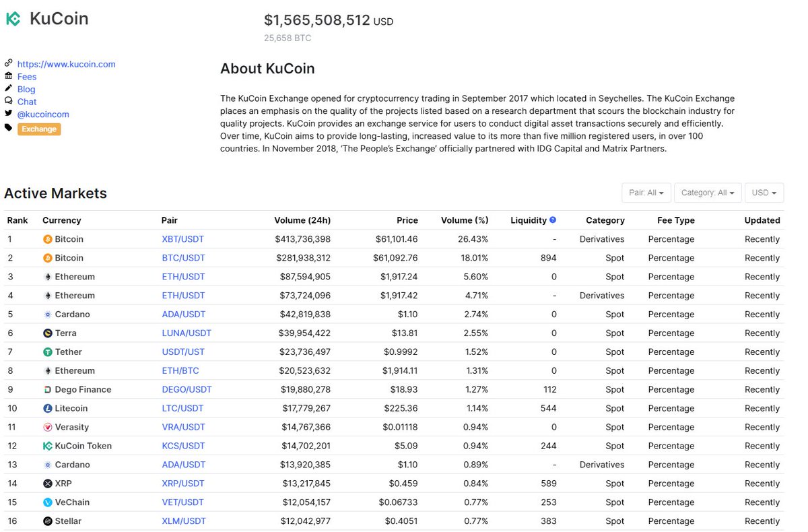
Task: Click the link chain icon beside website URL
Action: pos(9,63)
